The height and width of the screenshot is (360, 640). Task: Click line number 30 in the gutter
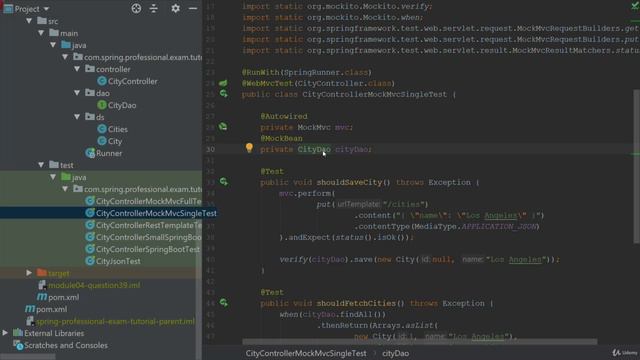coord(210,149)
